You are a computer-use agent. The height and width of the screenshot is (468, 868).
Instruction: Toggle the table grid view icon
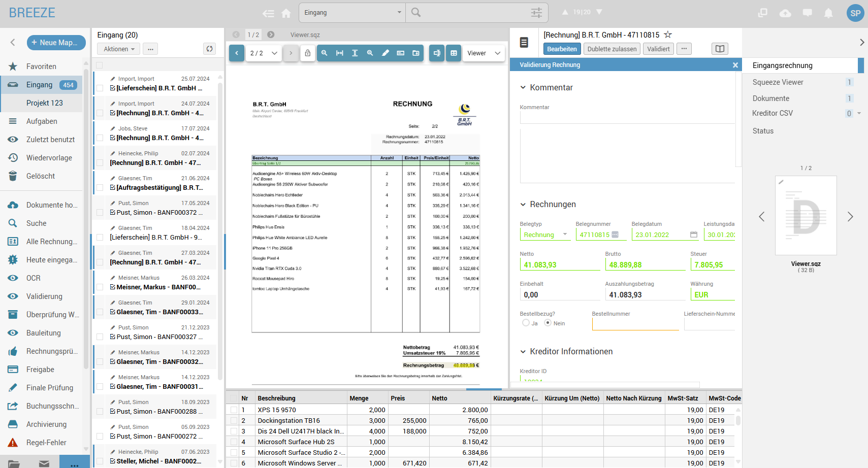coord(454,53)
